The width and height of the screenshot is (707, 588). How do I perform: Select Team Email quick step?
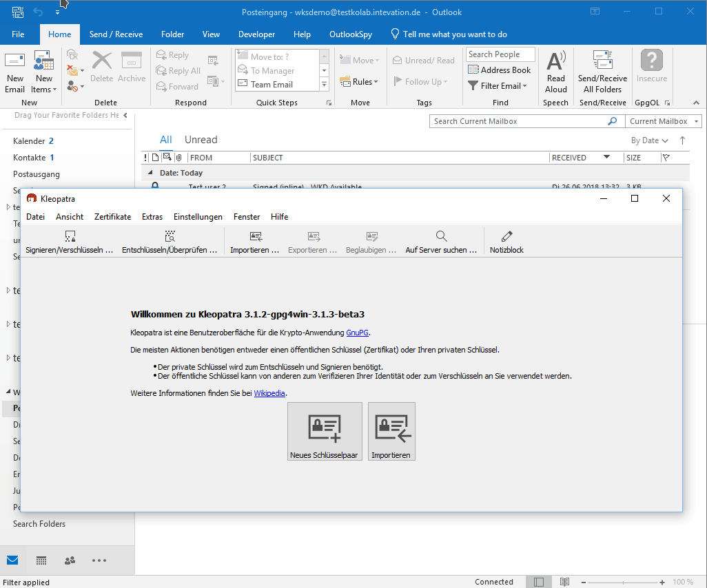click(272, 84)
